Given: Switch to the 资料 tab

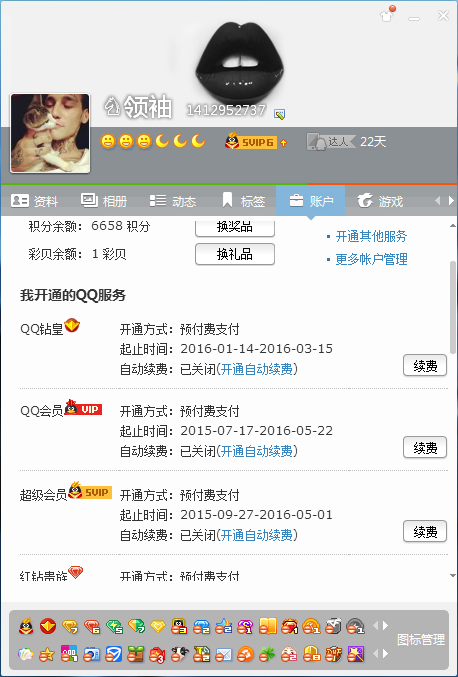Looking at the screenshot, I should pyautogui.click(x=35, y=201).
